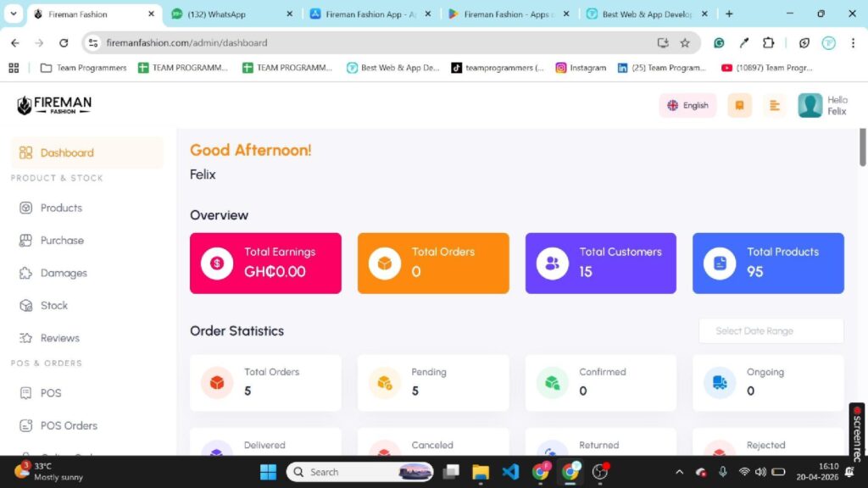868x488 pixels.
Task: Open Products in the sidebar
Action: (61, 208)
